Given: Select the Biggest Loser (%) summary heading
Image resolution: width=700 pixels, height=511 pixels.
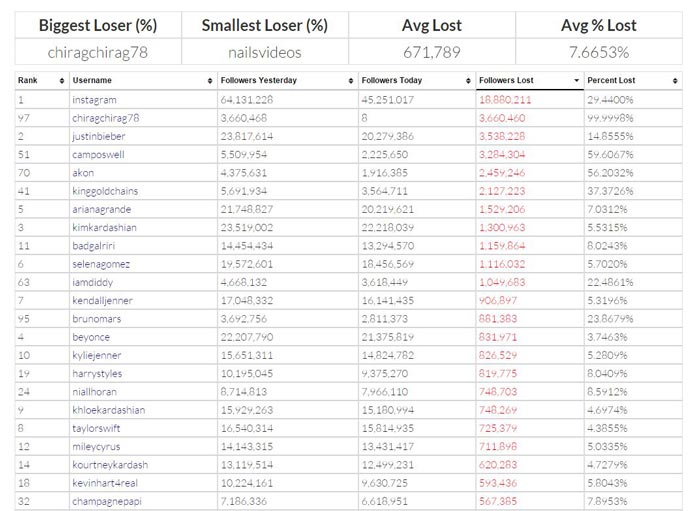Looking at the screenshot, I should pyautogui.click(x=98, y=25).
